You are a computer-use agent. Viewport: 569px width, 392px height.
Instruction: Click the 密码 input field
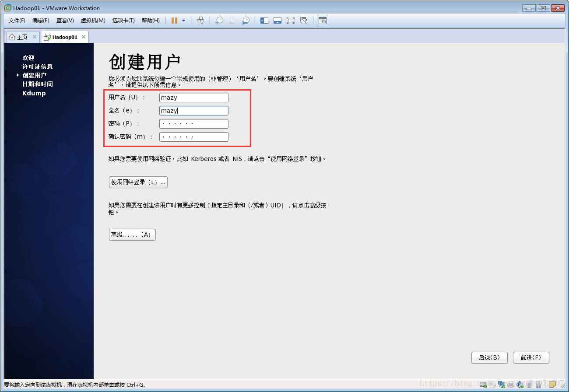(194, 124)
